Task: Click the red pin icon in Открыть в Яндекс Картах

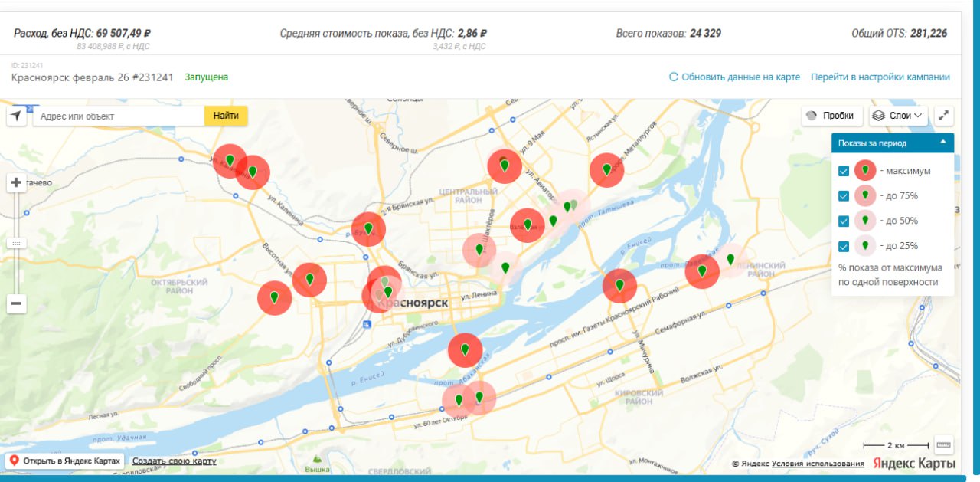Action: (x=15, y=461)
